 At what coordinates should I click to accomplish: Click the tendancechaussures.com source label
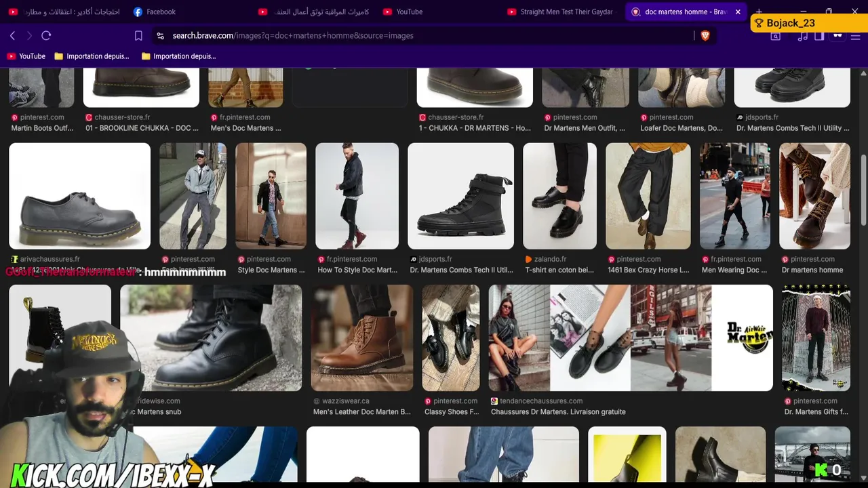(x=541, y=401)
